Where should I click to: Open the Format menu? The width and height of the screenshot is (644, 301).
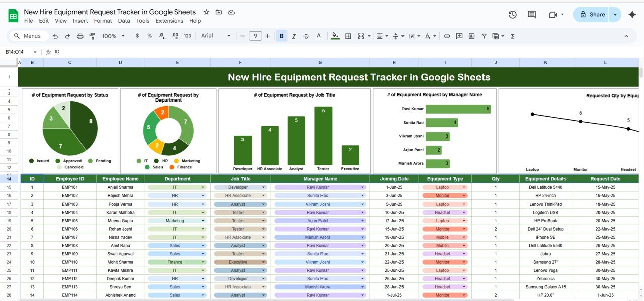tap(103, 21)
